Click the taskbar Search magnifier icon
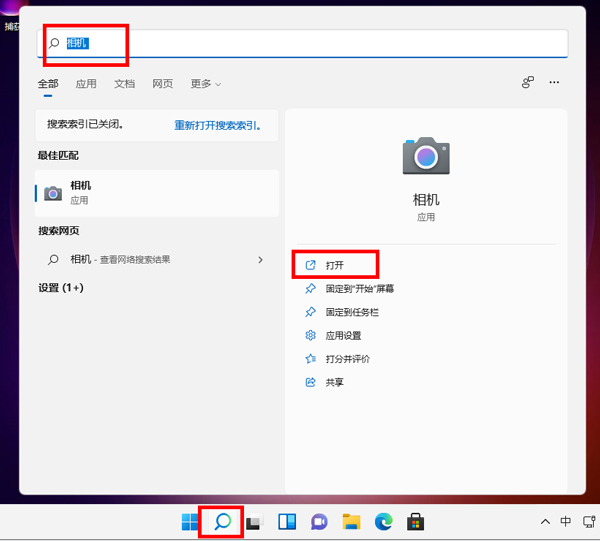600x541 pixels. (x=222, y=521)
